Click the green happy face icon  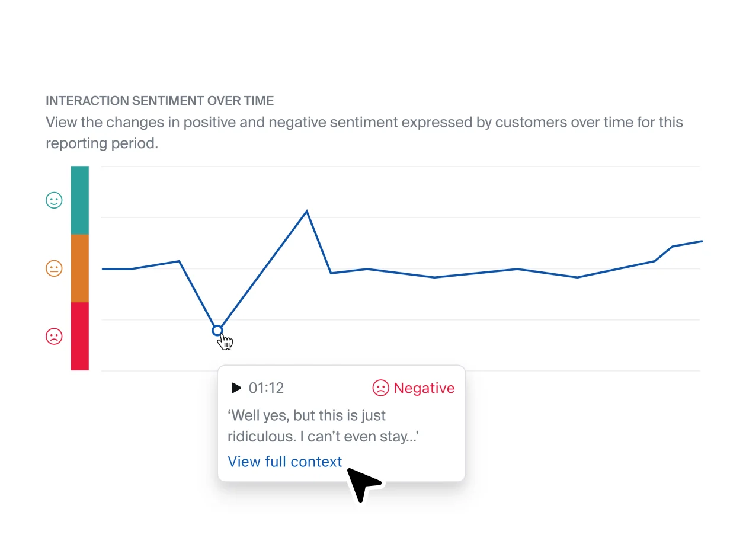[x=54, y=200]
